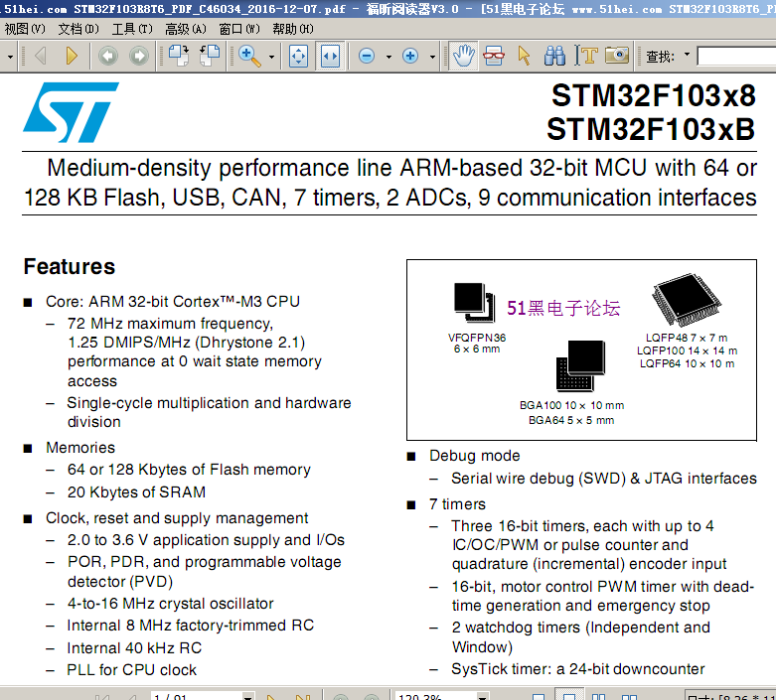Open the 窗口(W) menu
This screenshot has height=700, width=776.
(239, 29)
